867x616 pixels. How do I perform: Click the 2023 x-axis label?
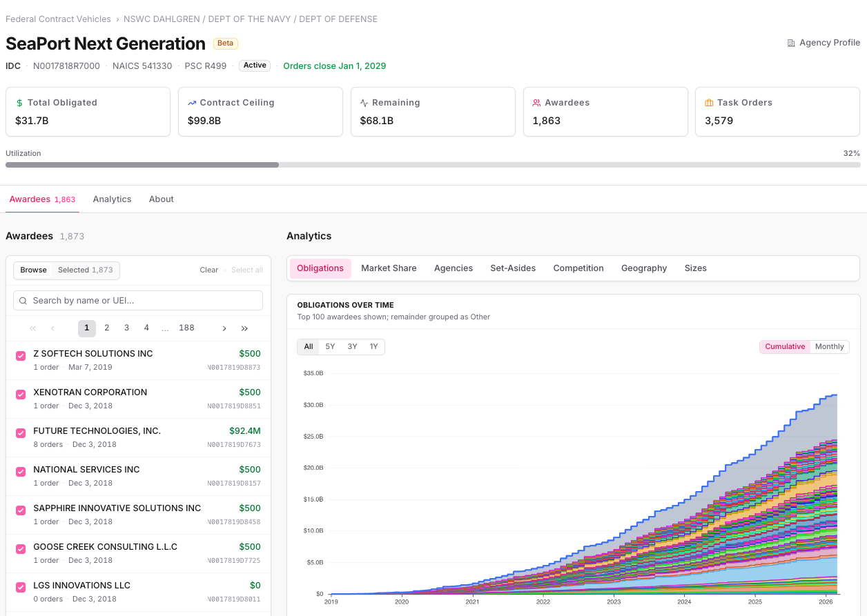pyautogui.click(x=614, y=602)
